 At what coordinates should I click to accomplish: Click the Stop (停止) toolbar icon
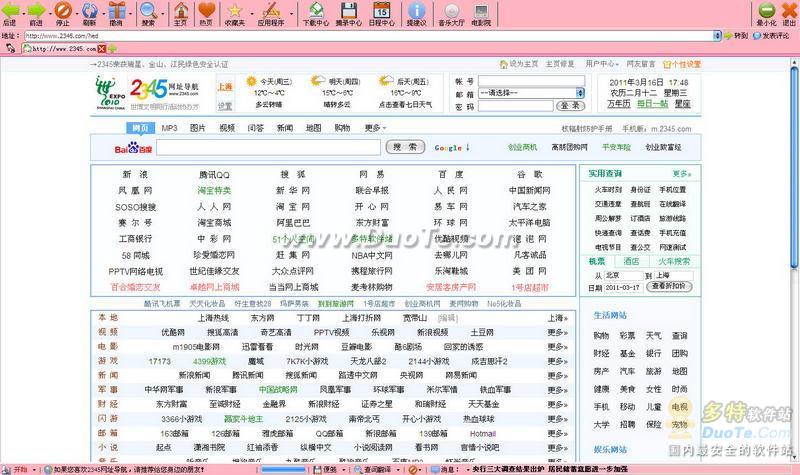click(63, 10)
